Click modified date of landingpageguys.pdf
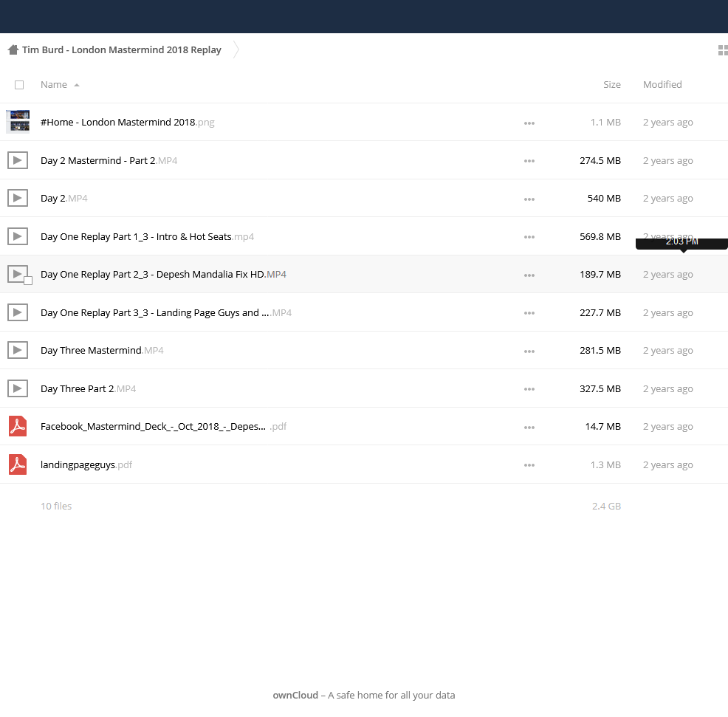 click(x=667, y=465)
